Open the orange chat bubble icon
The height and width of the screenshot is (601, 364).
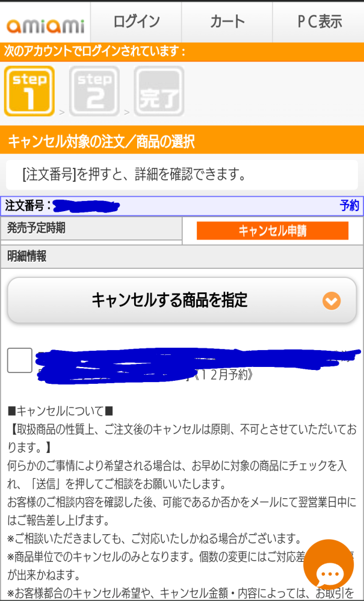click(x=329, y=564)
